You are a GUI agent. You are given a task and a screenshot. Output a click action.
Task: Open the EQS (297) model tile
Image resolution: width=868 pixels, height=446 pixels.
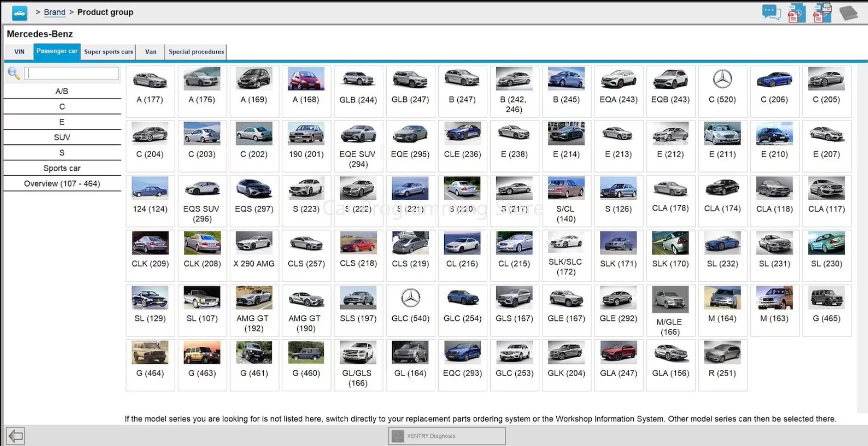[254, 201]
